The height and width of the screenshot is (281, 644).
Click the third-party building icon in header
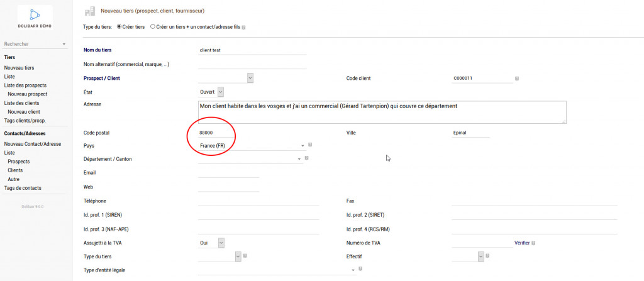pos(89,11)
